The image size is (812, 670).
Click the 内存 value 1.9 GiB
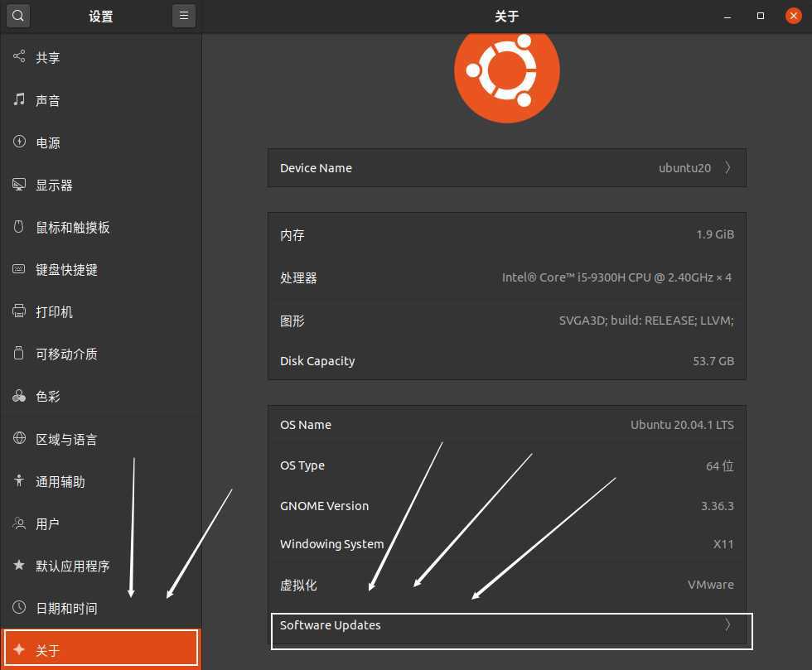714,234
